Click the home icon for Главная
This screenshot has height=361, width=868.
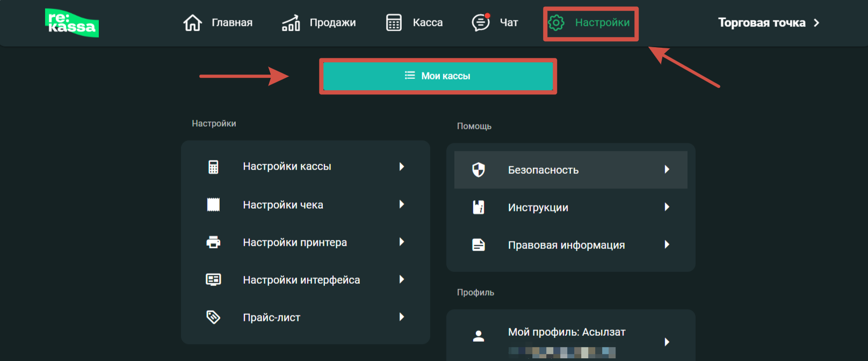point(192,23)
